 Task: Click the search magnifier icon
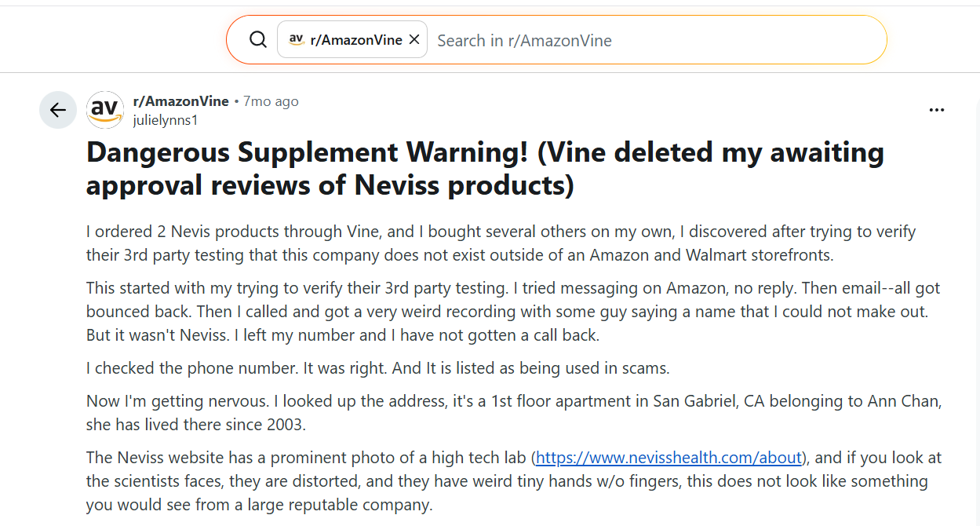point(257,40)
